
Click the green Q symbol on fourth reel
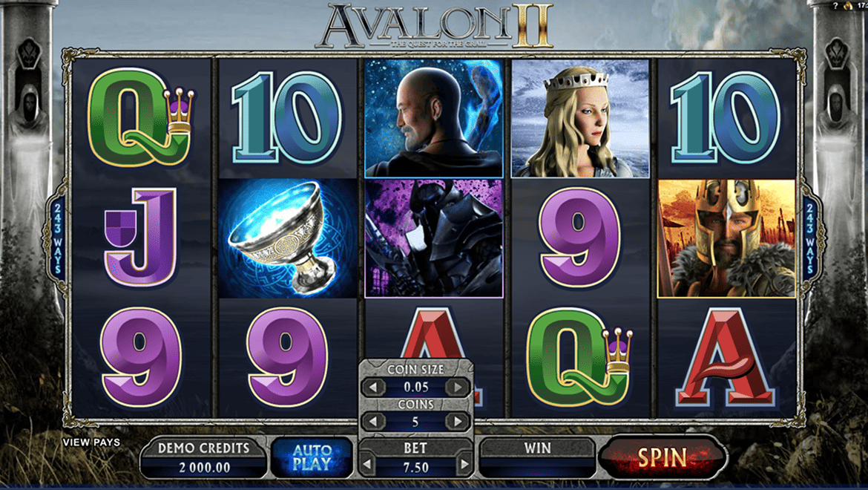click(x=579, y=358)
